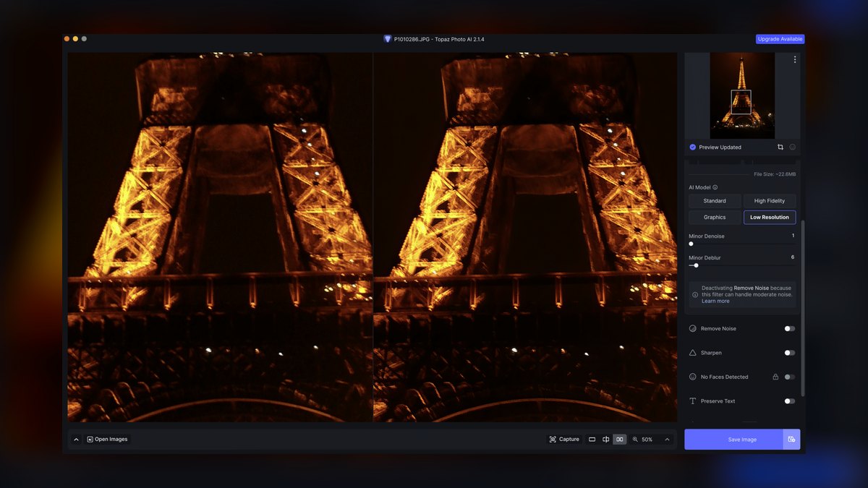Select the Standard AI model
The image size is (868, 488).
[715, 201]
